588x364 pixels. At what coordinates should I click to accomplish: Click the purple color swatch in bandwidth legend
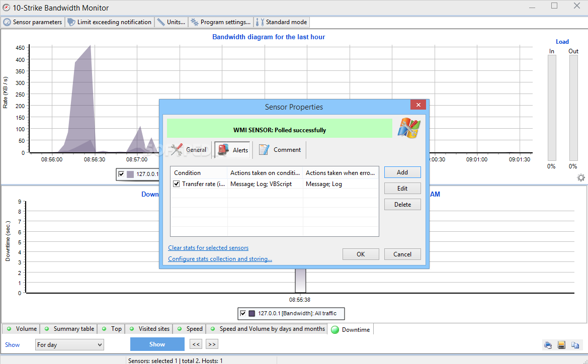130,174
